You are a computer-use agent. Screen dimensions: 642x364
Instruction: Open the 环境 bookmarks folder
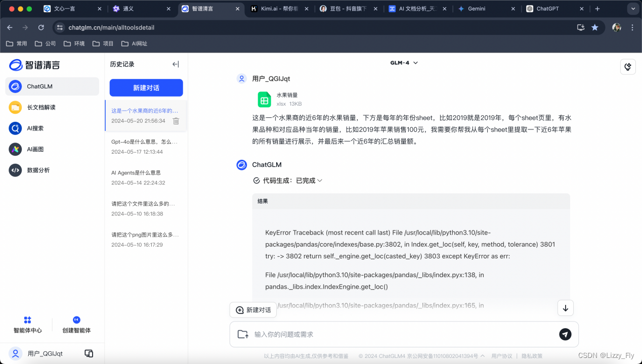coord(74,43)
